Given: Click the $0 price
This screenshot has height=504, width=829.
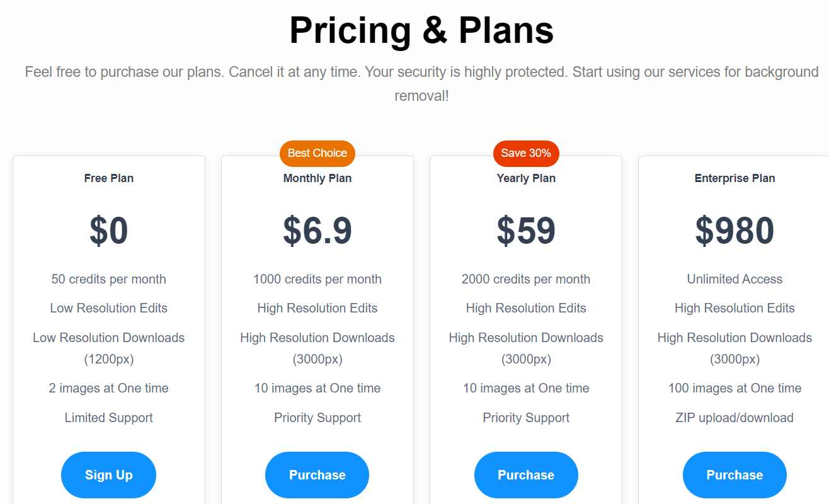Looking at the screenshot, I should pos(109,231).
